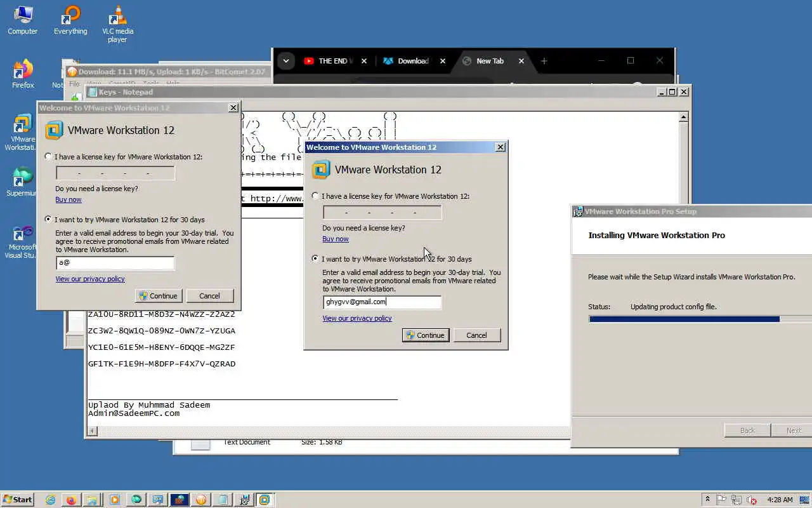Image resolution: width=812 pixels, height=508 pixels.
Task: Click the Back button in VMware Setup
Action: coord(747,431)
